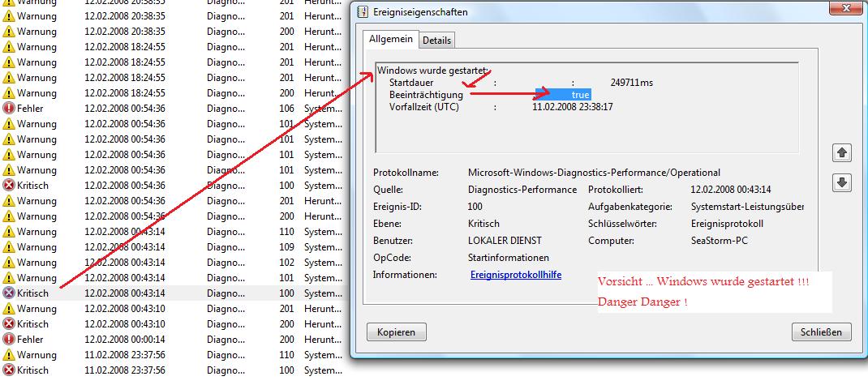Click the Protokolliert value 12.02.2008 00:43:14
This screenshot has height=385, width=868.
pos(731,190)
